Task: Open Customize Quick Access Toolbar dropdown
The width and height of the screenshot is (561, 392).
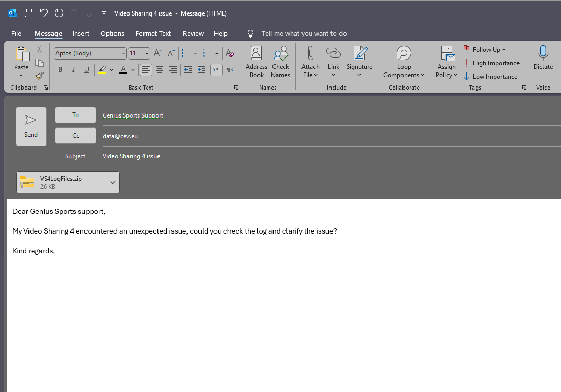Action: [104, 13]
